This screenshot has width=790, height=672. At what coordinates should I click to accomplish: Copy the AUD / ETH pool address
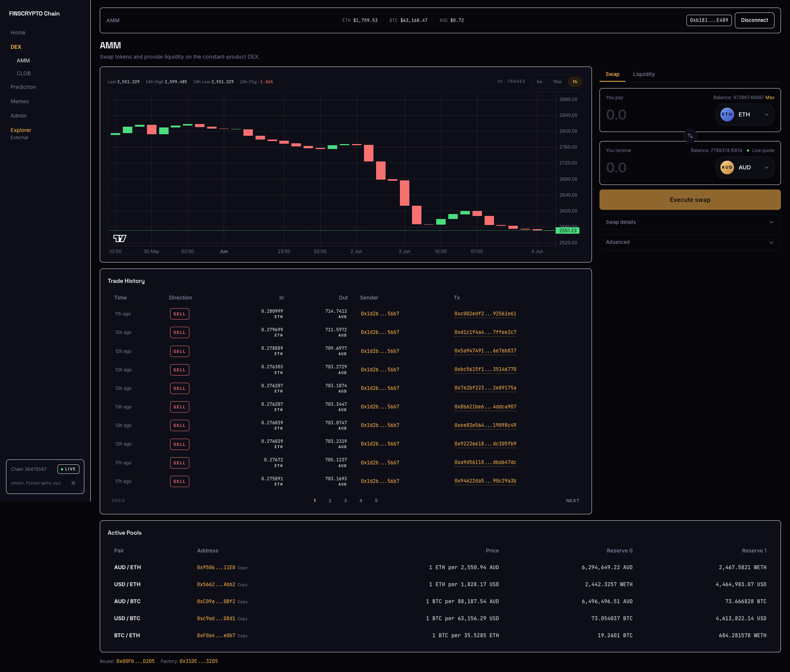point(243,568)
